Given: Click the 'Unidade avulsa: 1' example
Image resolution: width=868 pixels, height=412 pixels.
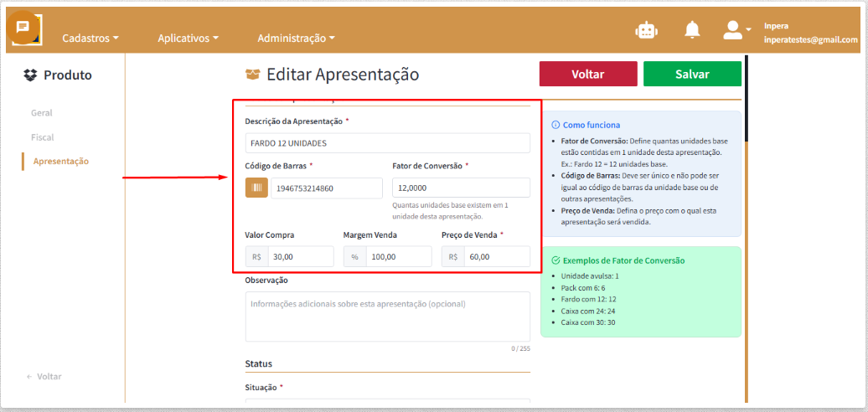Looking at the screenshot, I should (590, 276).
